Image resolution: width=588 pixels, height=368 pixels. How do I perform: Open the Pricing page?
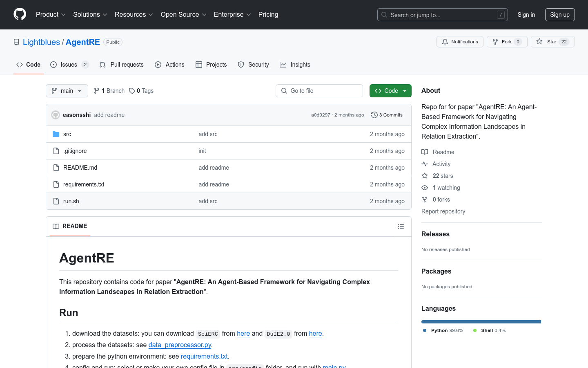tap(268, 15)
